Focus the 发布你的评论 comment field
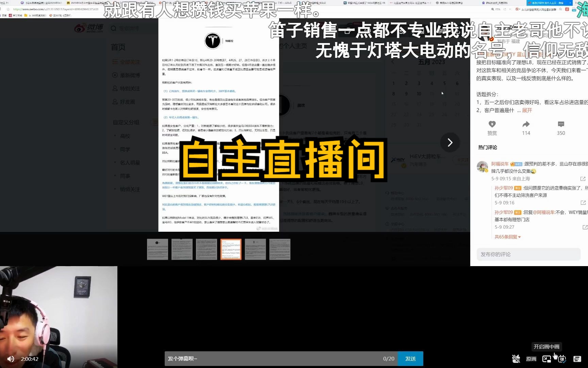 (528, 254)
